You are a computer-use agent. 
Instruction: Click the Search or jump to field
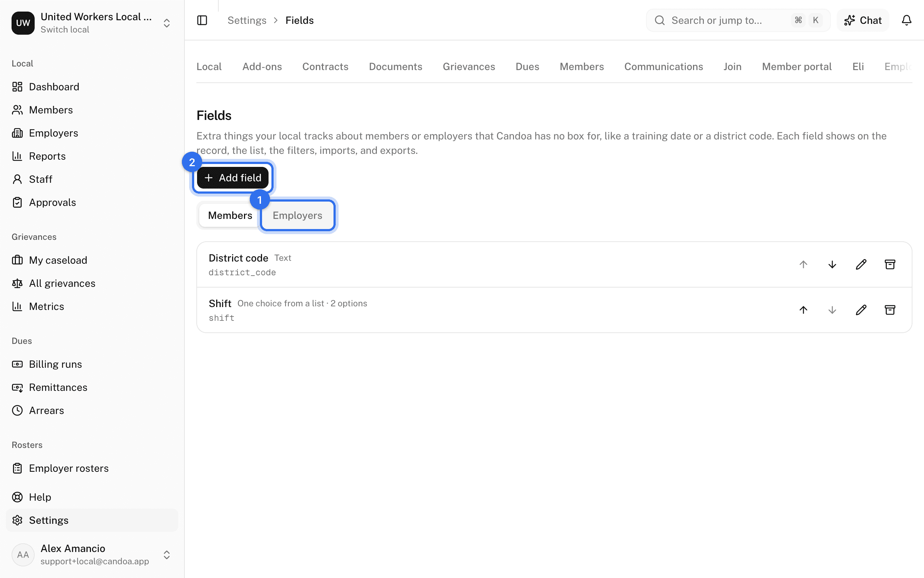[x=738, y=20]
